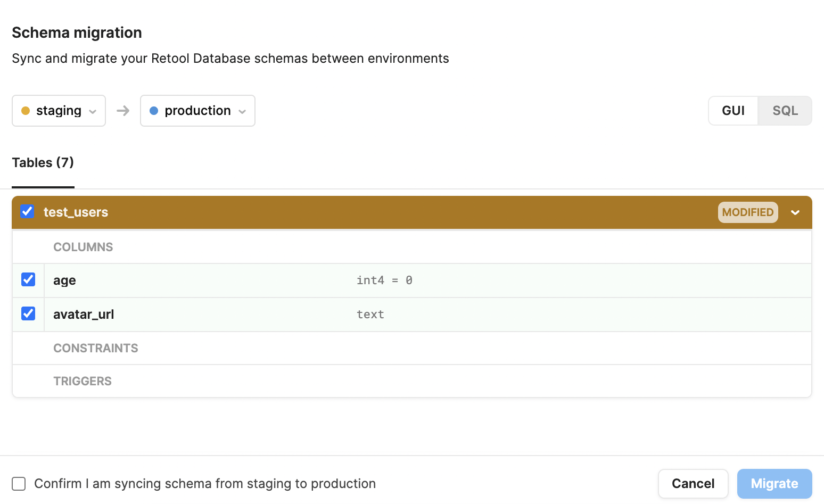824x504 pixels.
Task: Open the staging source environment dropdown
Action: point(59,111)
